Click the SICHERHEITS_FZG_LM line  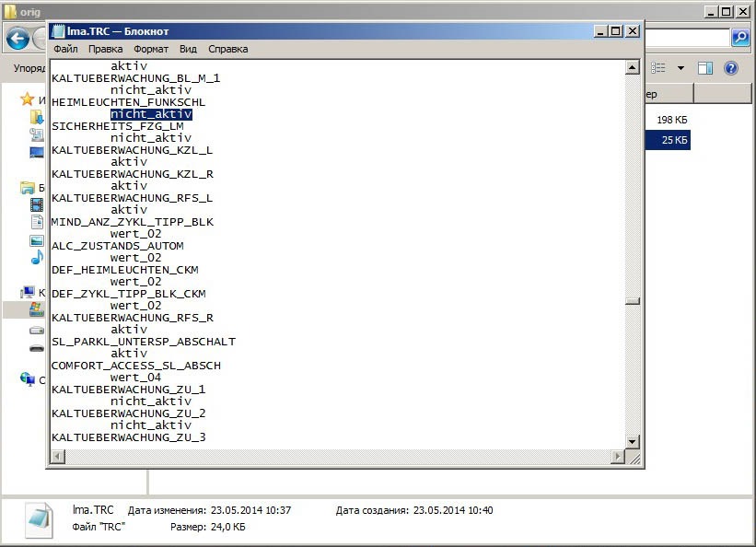[118, 126]
